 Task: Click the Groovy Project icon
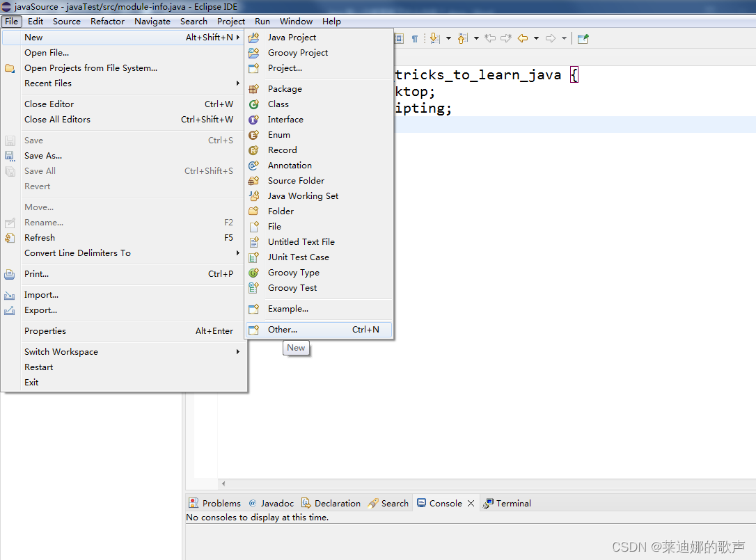253,53
